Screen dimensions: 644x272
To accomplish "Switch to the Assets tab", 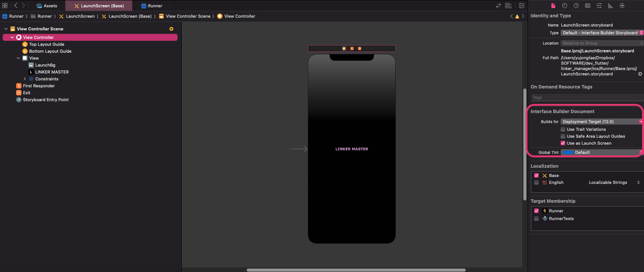I will (x=47, y=6).
